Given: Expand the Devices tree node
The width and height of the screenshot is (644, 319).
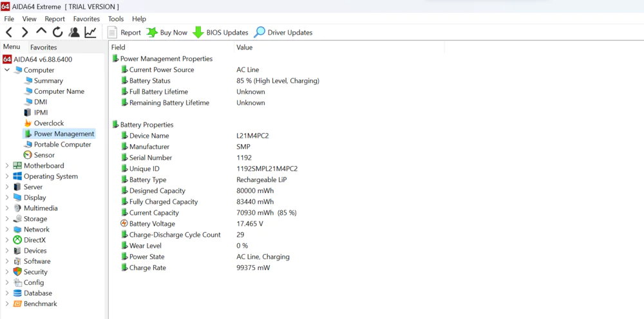Looking at the screenshot, I should [x=7, y=251].
